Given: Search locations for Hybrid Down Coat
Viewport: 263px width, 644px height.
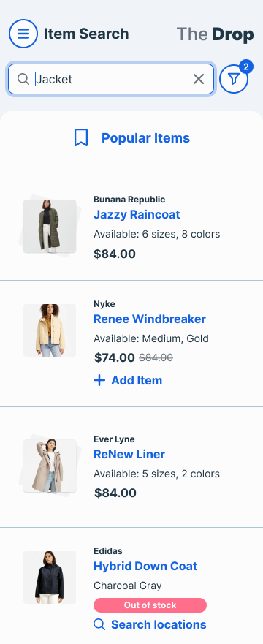Looking at the screenshot, I should (x=150, y=625).
